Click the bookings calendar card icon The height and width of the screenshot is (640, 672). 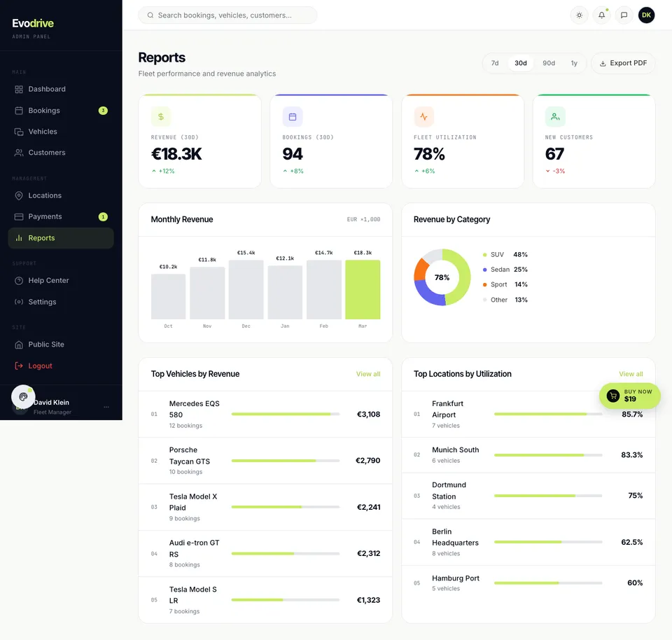(x=293, y=117)
